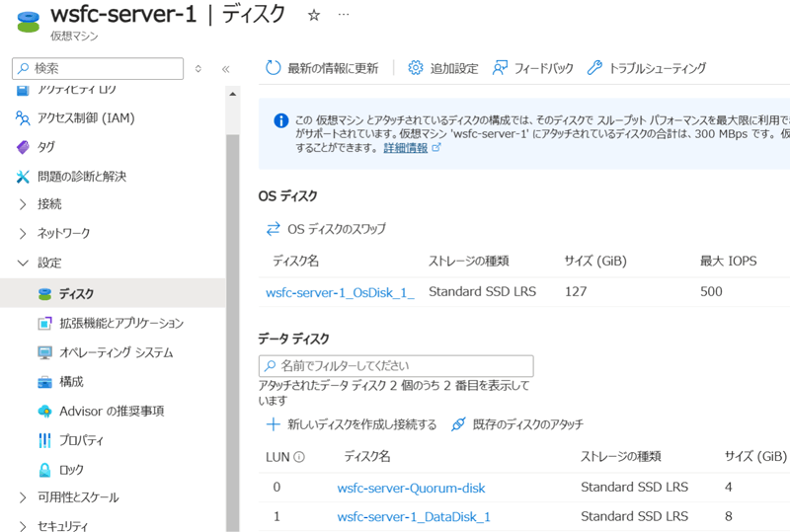The height and width of the screenshot is (532, 790).
Task: Open the more options ellipsis in header
Action: click(344, 15)
